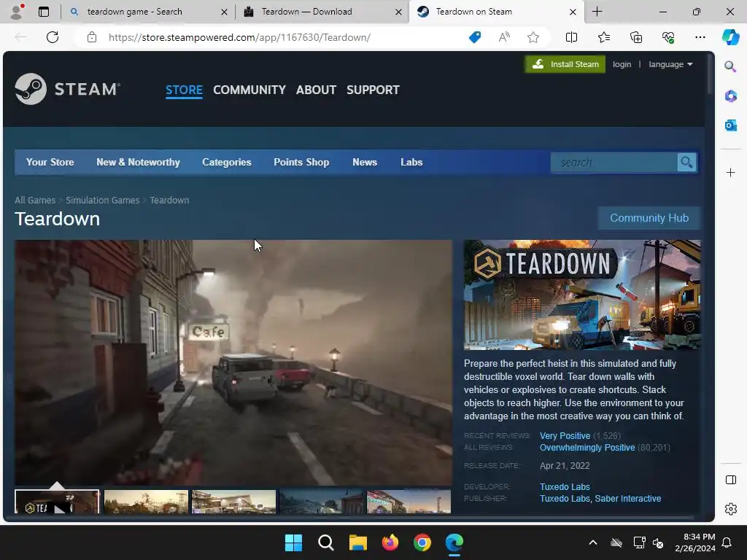
Task: Open New & Noteworthy menu
Action: pyautogui.click(x=138, y=162)
